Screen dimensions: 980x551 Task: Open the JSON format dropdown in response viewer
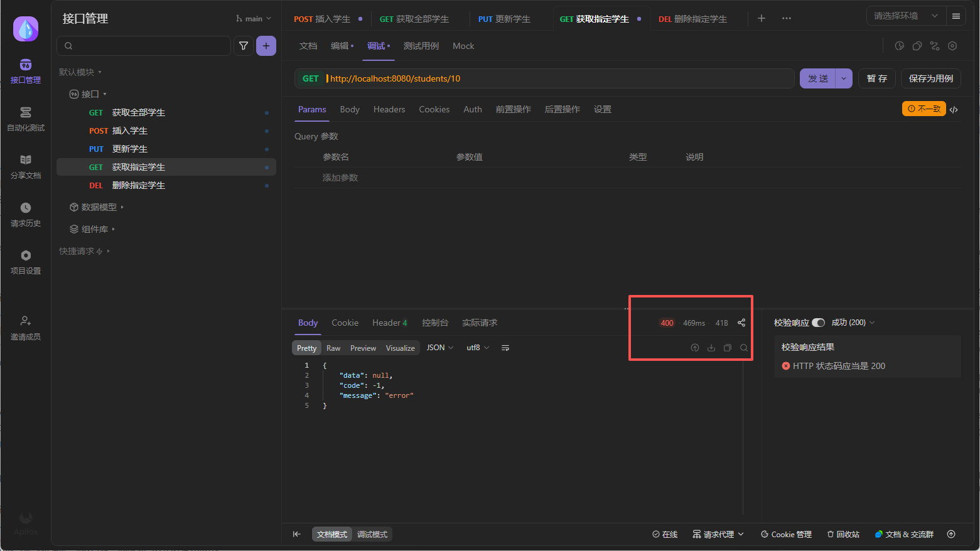[x=439, y=347]
